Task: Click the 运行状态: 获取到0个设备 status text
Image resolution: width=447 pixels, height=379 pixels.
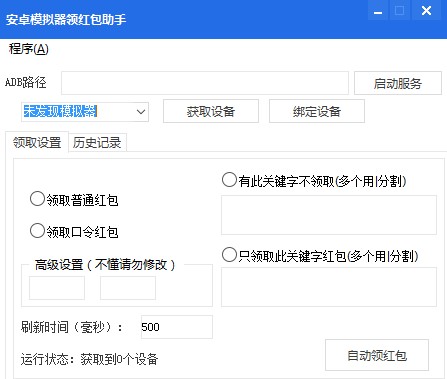Action: (89, 359)
